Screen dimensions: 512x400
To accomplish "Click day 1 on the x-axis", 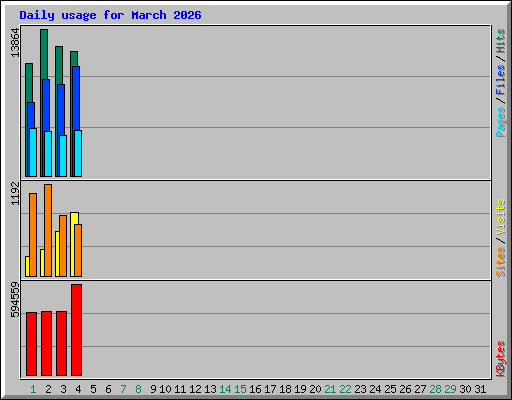I will point(33,389).
